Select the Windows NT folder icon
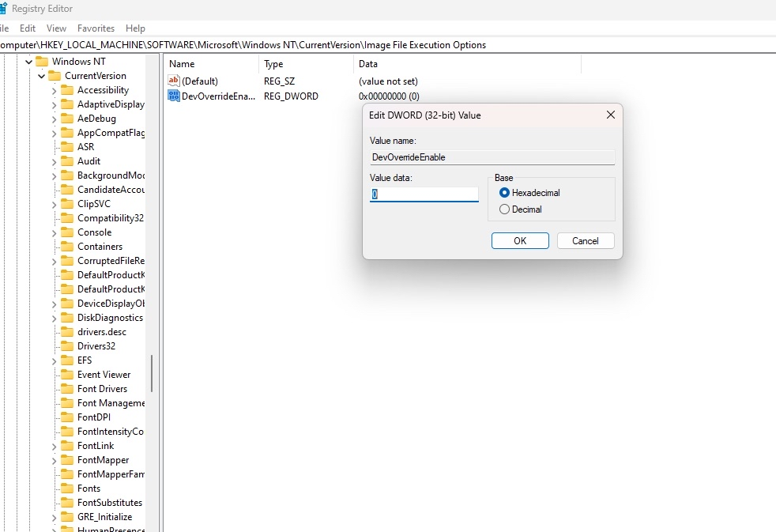Image resolution: width=776 pixels, height=532 pixels. point(42,62)
